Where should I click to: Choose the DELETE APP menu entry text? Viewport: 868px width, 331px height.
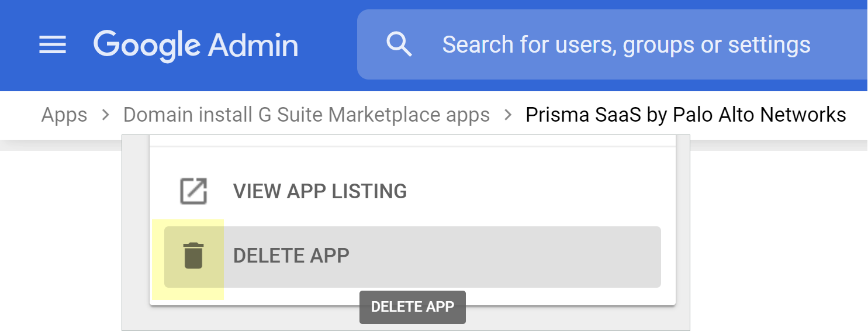coord(291,256)
